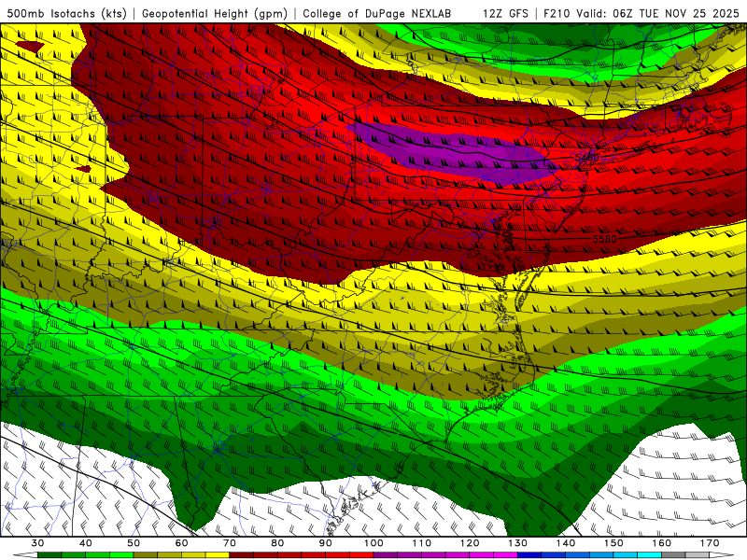Click the 'Valid: 06Z TUE NOV 25 2025' text
This screenshot has width=747, height=560.
(x=657, y=13)
